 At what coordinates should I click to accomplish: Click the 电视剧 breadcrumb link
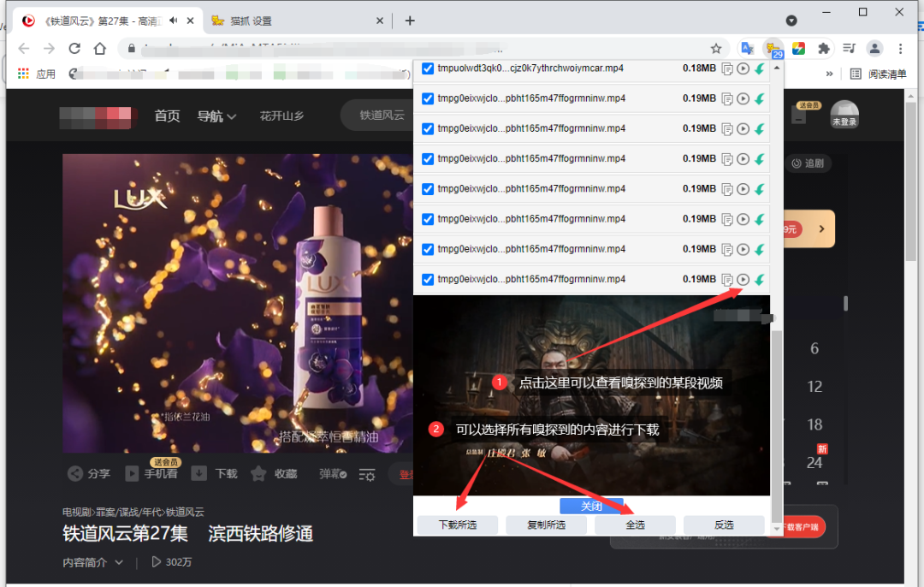point(78,512)
